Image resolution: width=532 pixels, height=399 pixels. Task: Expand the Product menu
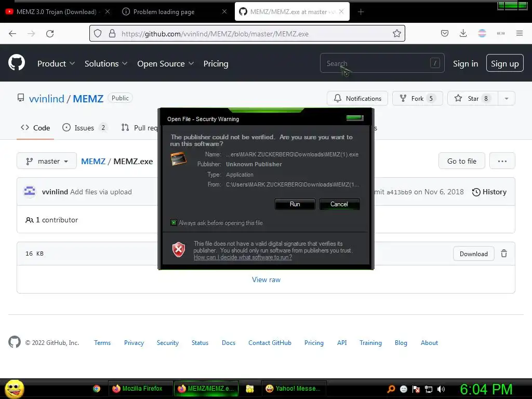(56, 63)
